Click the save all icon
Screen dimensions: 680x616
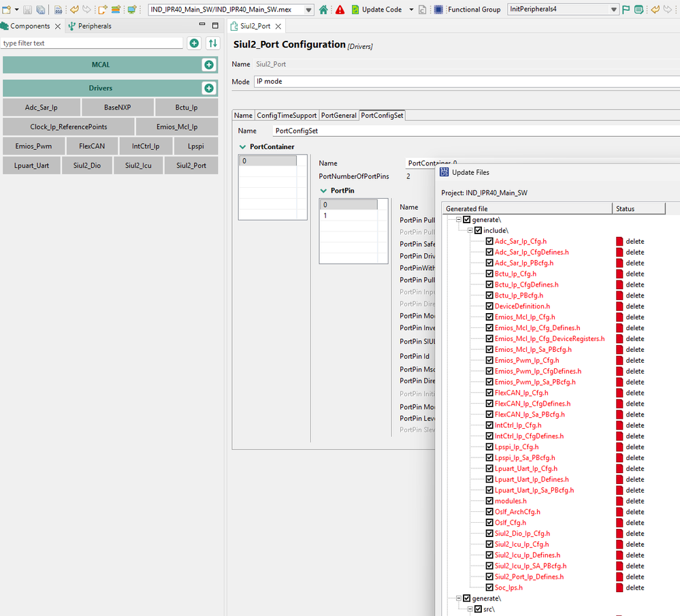click(41, 9)
